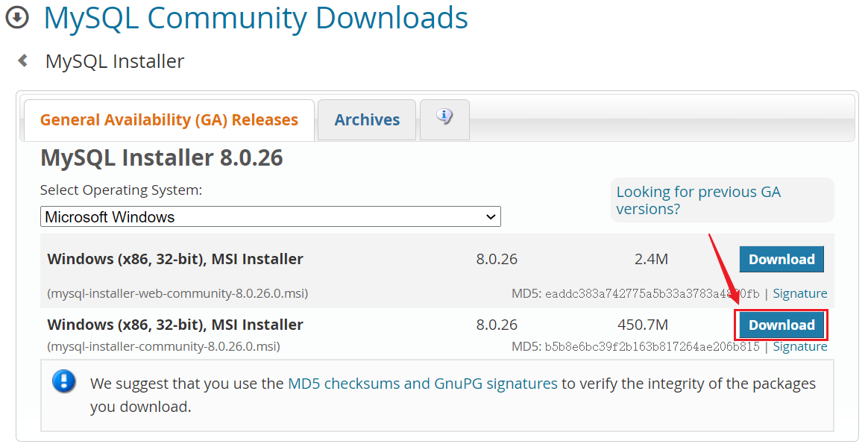Screen dimensions: 868x447
Task: Click the blue exclamation info icon
Action: tap(64, 381)
